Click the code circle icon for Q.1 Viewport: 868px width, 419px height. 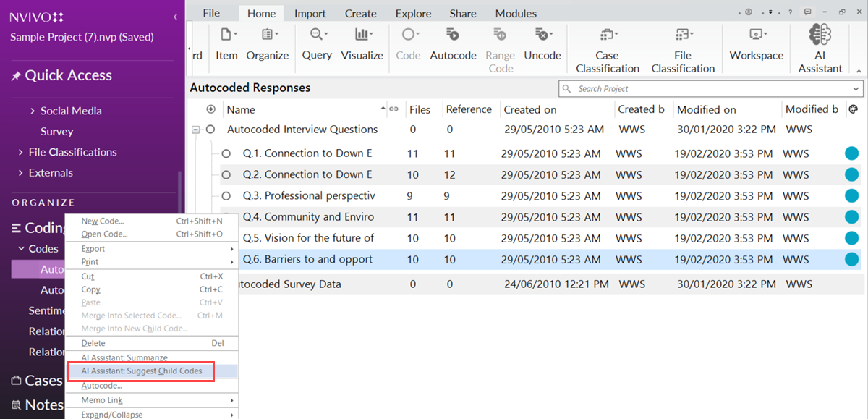tap(226, 154)
